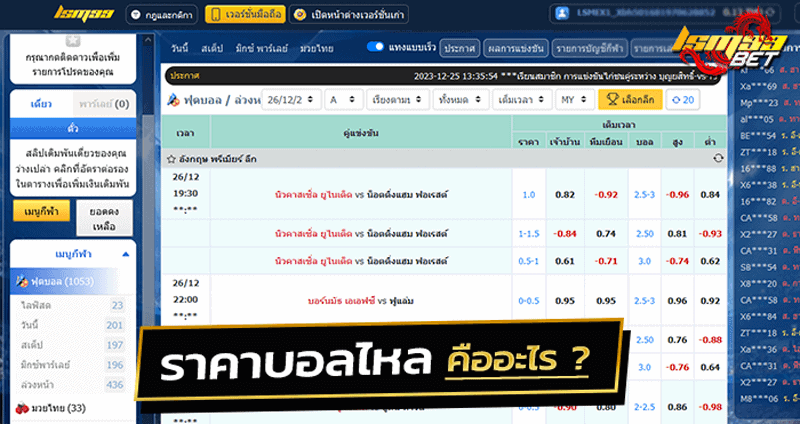Screen dimensions: 800x424
Task: Open ผลการแข่งขัน match results
Action: click(x=516, y=48)
